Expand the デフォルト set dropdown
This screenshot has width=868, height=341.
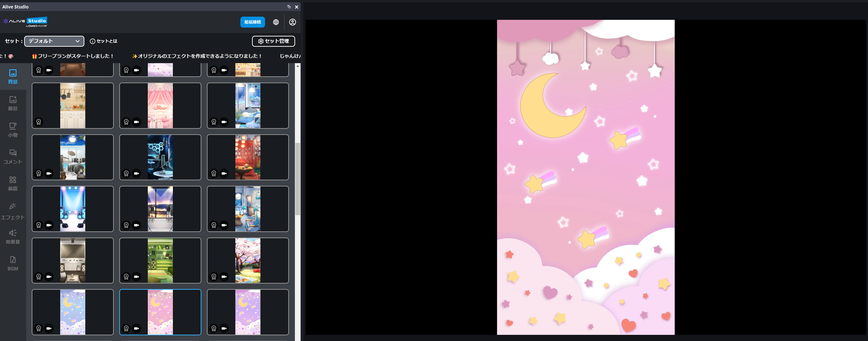click(x=54, y=41)
